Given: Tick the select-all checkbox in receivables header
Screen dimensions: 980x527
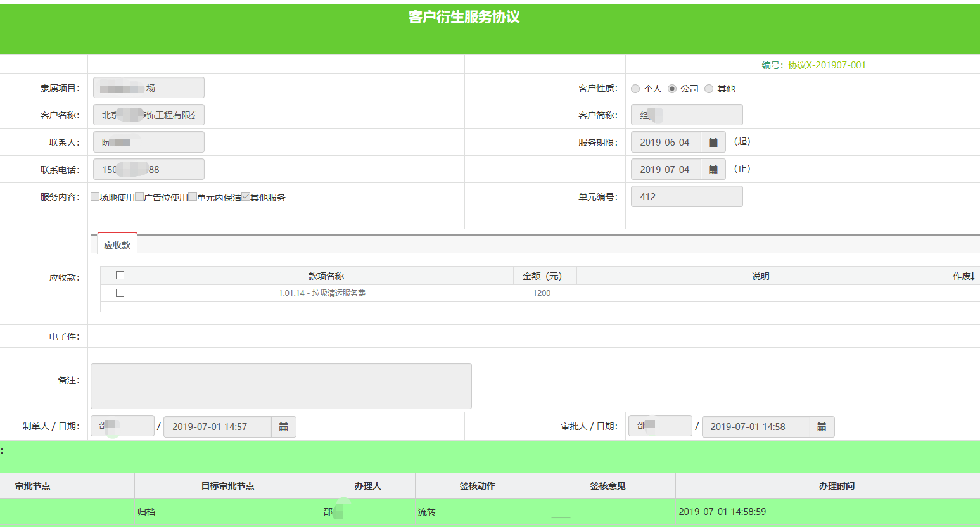Looking at the screenshot, I should point(120,276).
